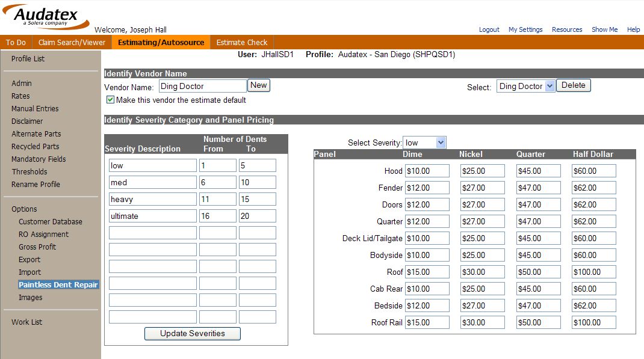This screenshot has width=644, height=359.
Task: Open Manual Entries sidebar item
Action: click(35, 109)
